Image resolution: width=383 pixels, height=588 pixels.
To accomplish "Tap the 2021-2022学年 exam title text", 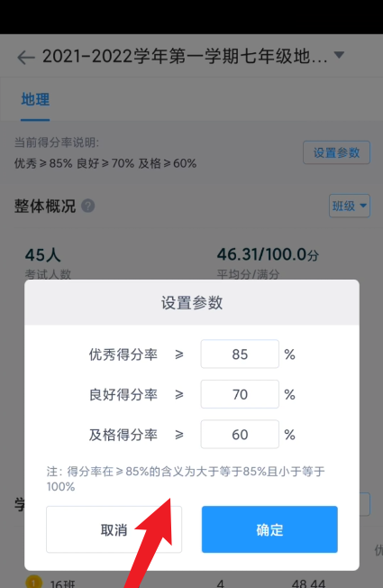I will [x=185, y=57].
